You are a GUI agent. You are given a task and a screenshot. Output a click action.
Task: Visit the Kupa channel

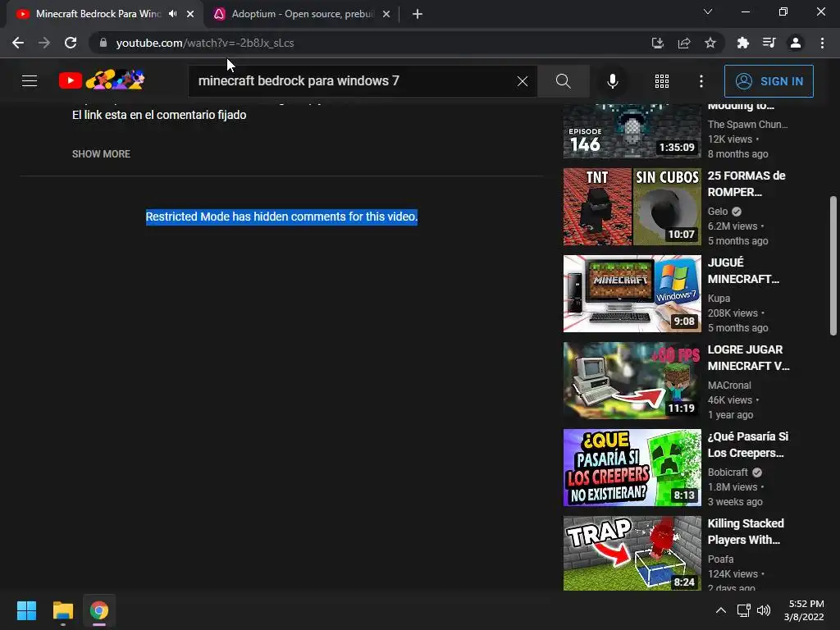719,298
